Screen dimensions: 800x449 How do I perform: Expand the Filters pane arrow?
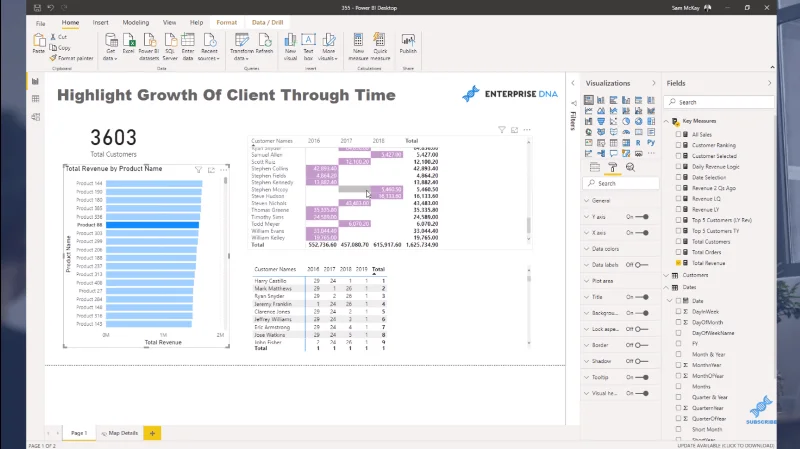pos(573,83)
